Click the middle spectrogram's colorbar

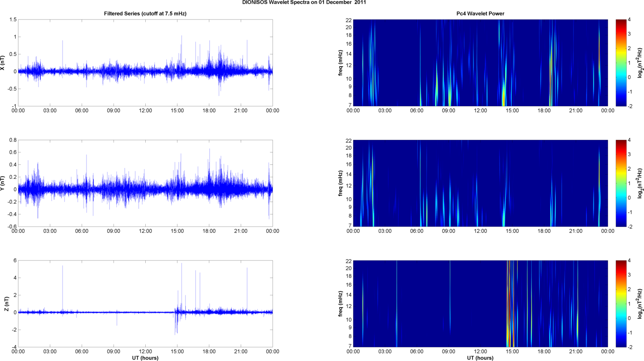[621, 183]
